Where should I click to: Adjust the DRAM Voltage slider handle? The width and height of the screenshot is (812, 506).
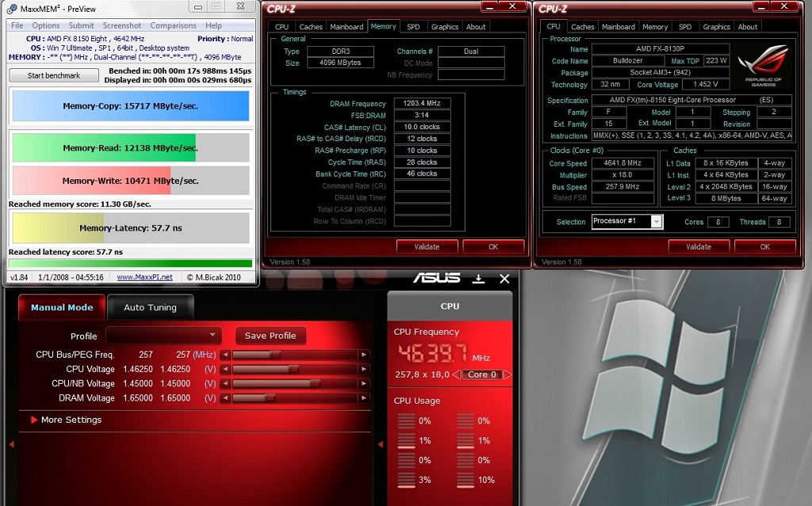[x=270, y=398]
